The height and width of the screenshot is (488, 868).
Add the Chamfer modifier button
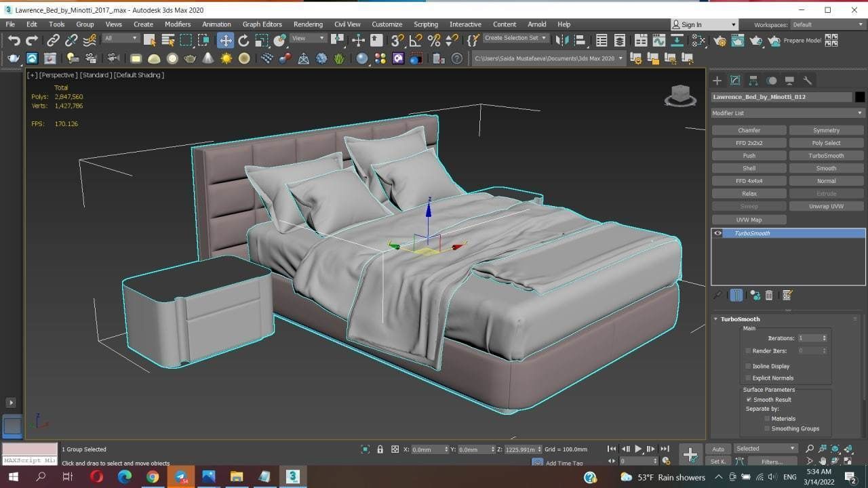[749, 130]
